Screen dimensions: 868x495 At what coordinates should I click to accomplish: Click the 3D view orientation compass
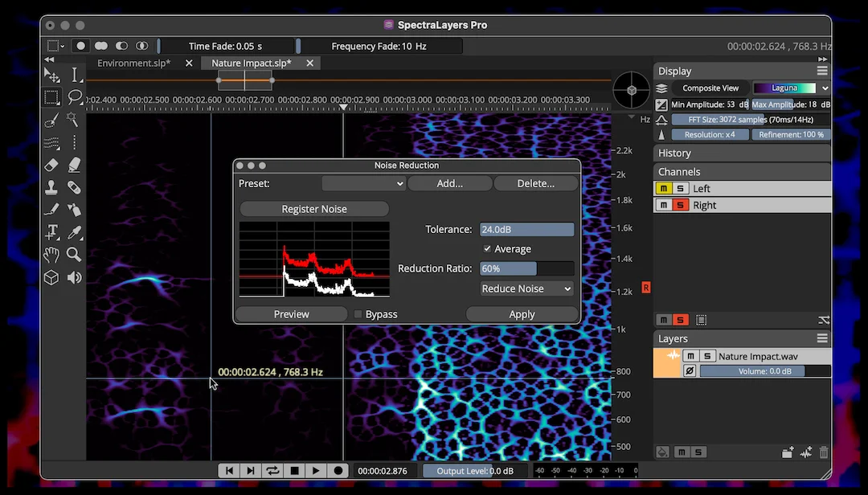[632, 90]
